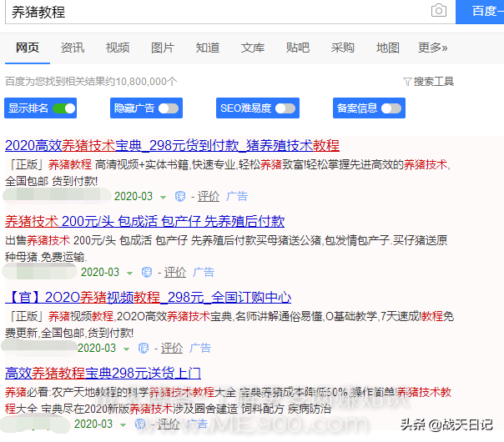The image size is (504, 442).
Task: Expand dropdown arrow under 高效养猪教程宝典 result
Action: 123,425
